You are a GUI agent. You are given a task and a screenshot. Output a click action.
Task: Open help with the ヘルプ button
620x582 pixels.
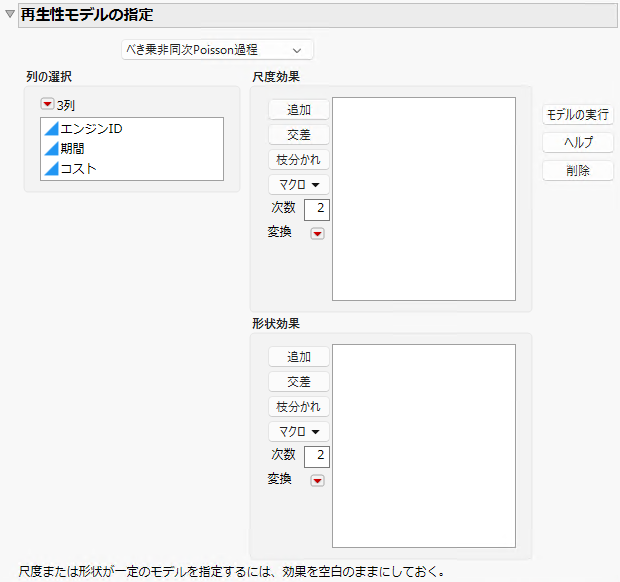point(578,142)
